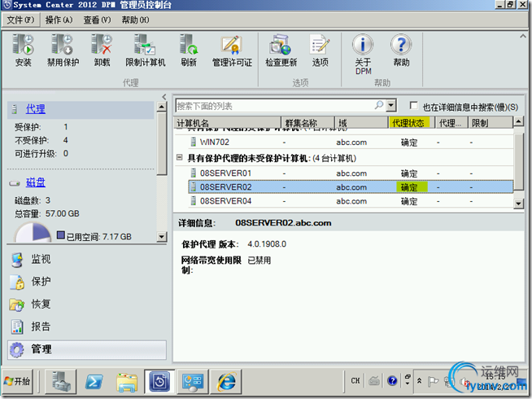The height and width of the screenshot is (399, 532).
Task: Click the 代理 (Agents) link
Action: (x=35, y=109)
